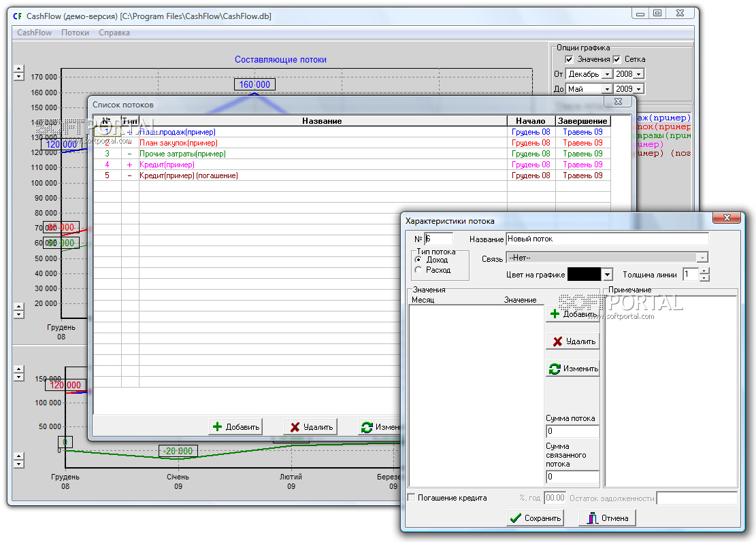Maximize the CashFlow main window
Screen dimensions: 756x542
coord(657,13)
